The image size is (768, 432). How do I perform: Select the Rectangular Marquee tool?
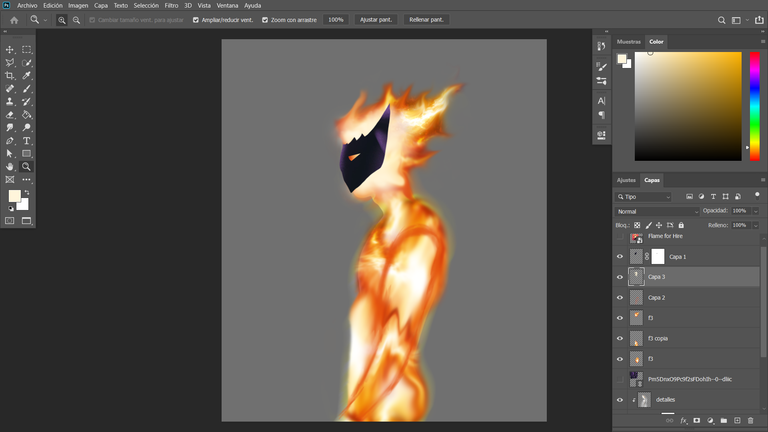pos(26,49)
